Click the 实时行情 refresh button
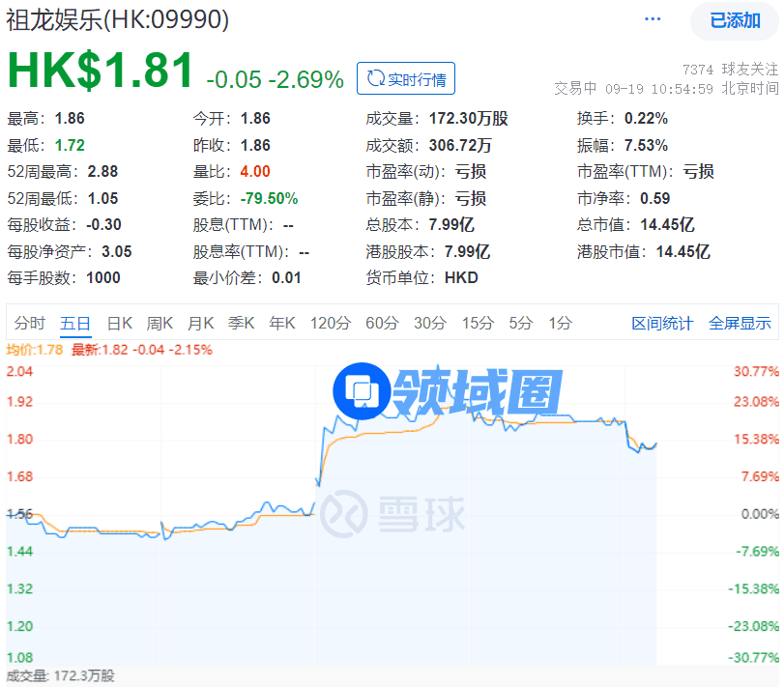 405,79
